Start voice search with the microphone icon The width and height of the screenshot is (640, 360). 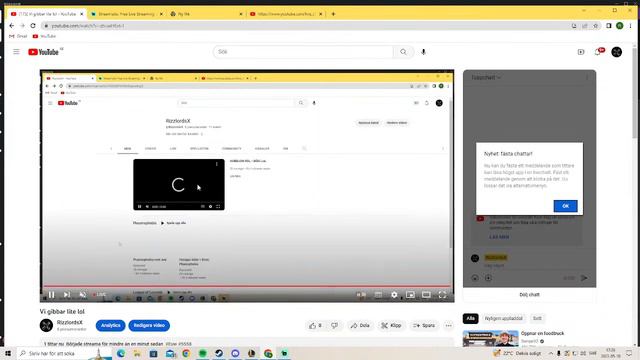(423, 52)
